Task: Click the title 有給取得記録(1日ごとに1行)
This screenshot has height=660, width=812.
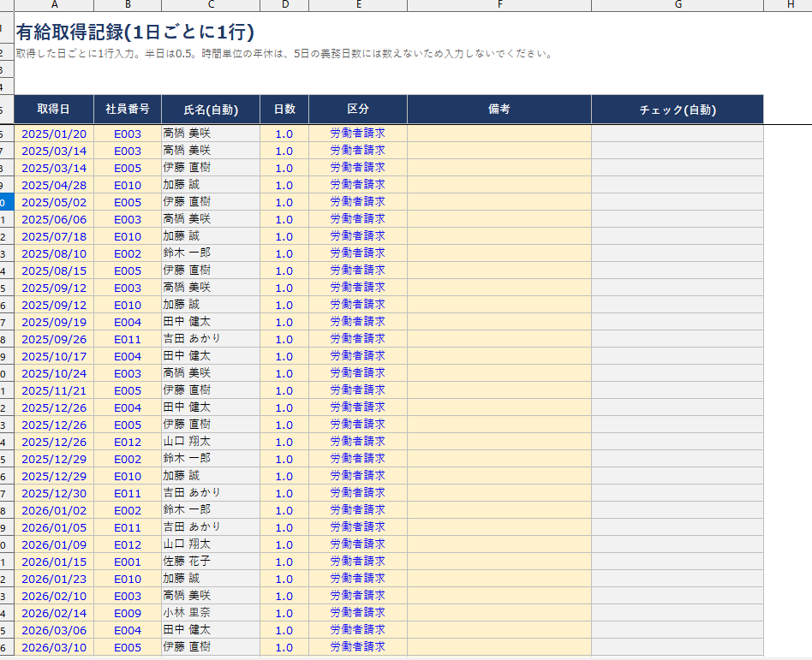Action: [135, 32]
